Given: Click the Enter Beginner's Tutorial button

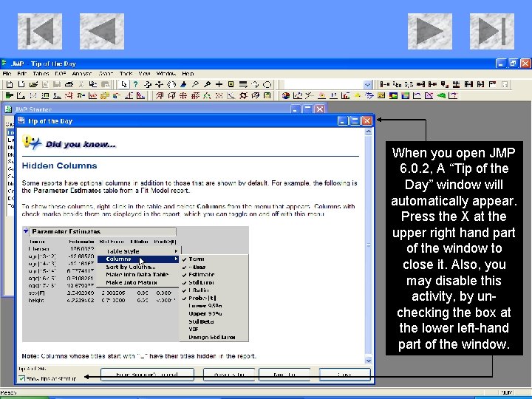Looking at the screenshot, I should pyautogui.click(x=147, y=375).
